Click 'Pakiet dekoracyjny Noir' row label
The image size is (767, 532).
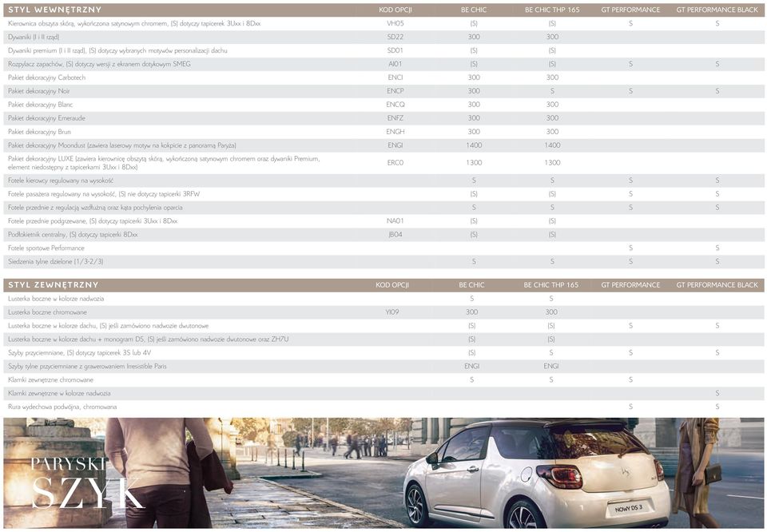click(x=38, y=91)
